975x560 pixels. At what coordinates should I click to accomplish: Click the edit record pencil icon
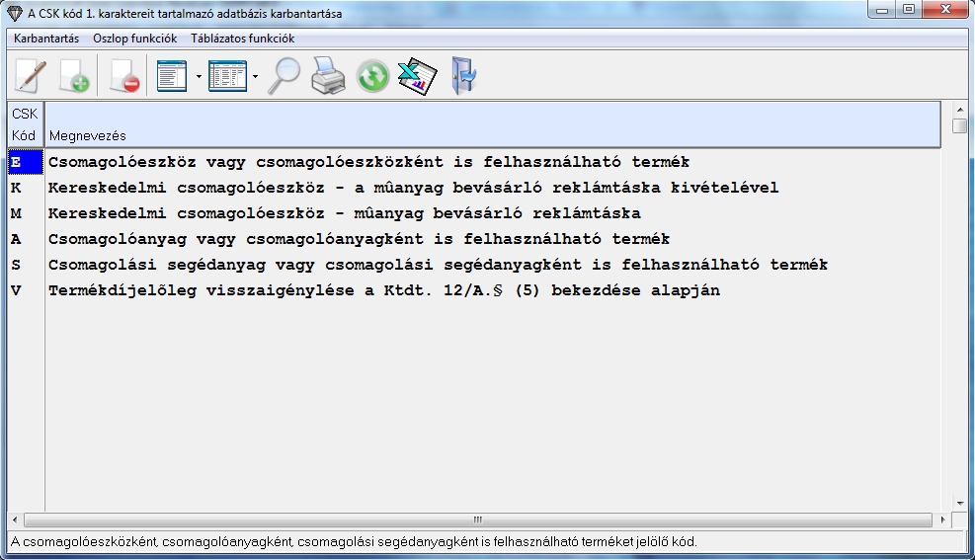(x=31, y=76)
